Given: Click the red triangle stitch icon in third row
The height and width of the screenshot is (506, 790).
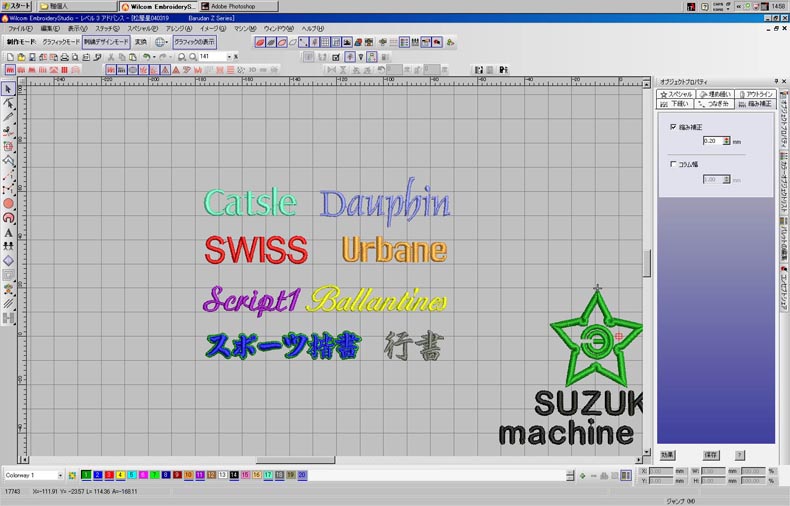Looking at the screenshot, I should click(176, 70).
